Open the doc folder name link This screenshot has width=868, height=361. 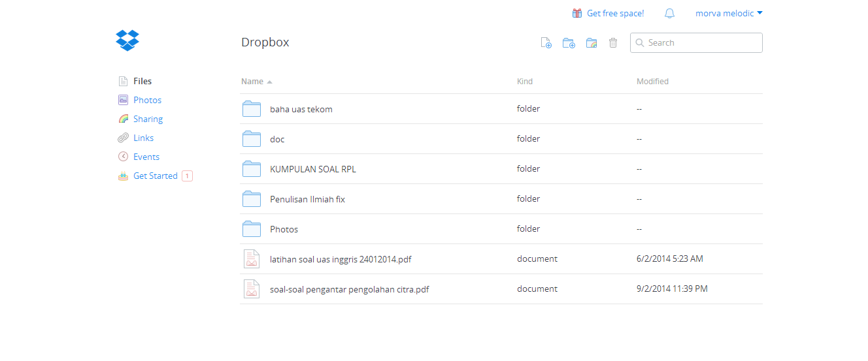point(277,139)
